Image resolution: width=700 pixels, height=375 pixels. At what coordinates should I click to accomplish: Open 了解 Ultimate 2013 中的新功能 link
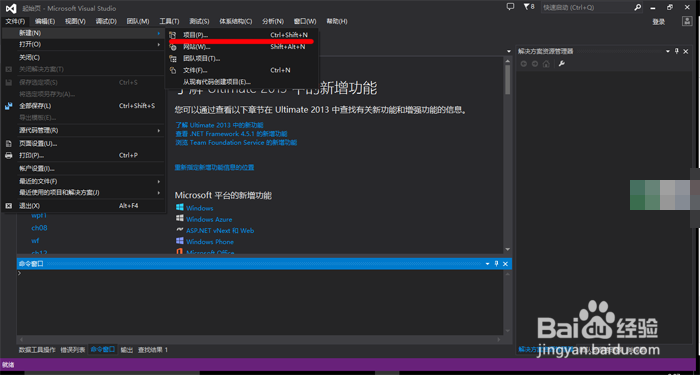click(x=219, y=125)
